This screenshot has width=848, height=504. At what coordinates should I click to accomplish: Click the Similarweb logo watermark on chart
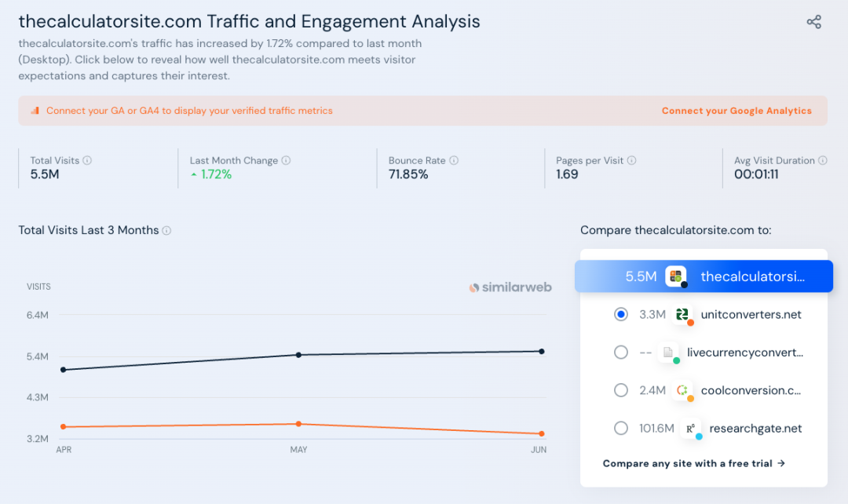point(510,287)
